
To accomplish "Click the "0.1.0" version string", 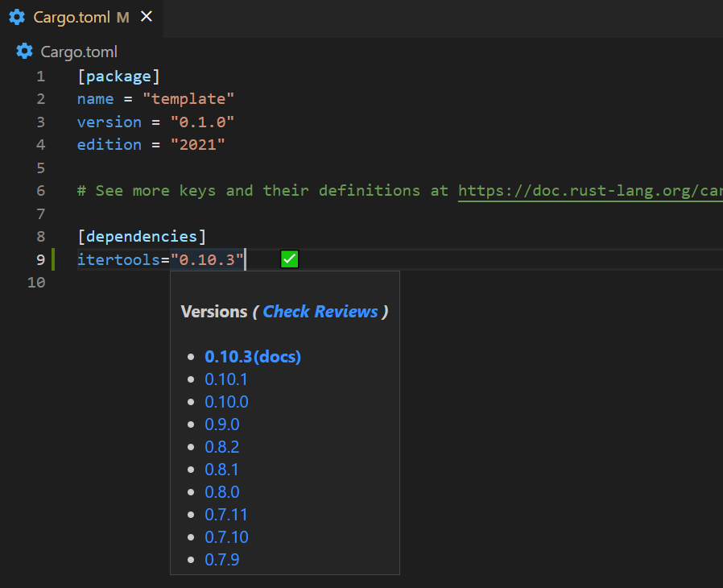I will (x=202, y=122).
